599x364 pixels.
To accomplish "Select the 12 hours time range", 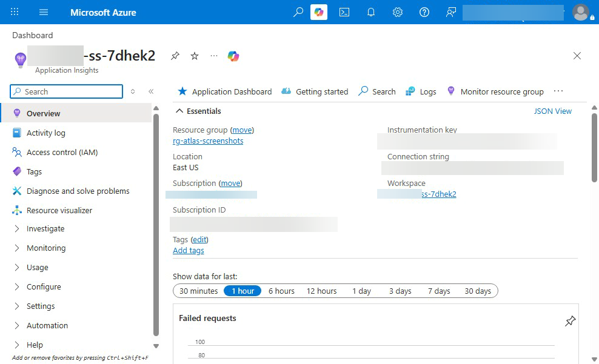I will click(322, 291).
